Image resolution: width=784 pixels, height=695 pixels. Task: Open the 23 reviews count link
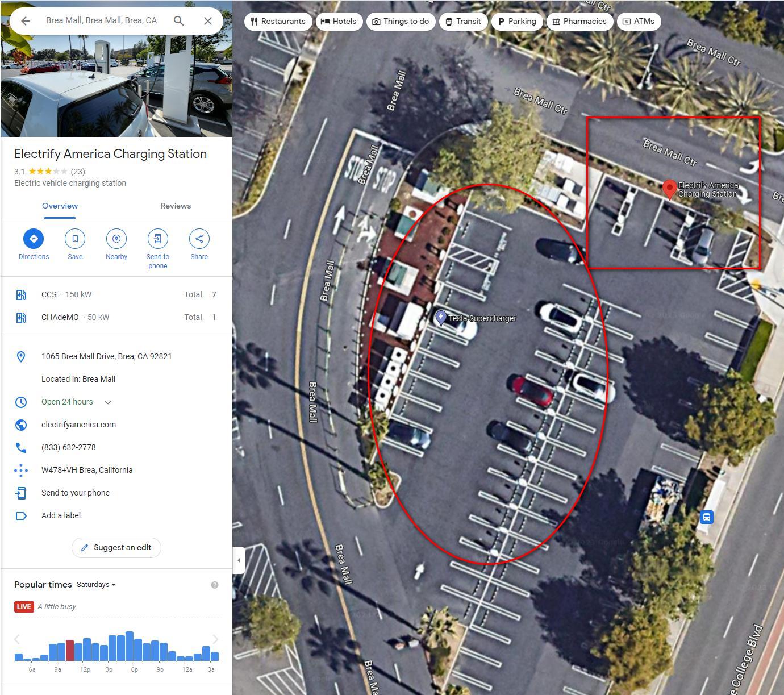[78, 171]
